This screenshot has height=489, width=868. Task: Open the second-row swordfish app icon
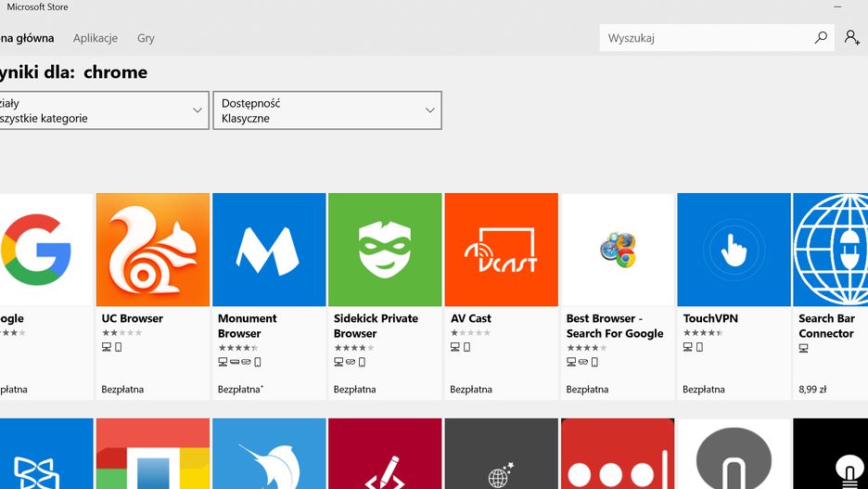(269, 454)
